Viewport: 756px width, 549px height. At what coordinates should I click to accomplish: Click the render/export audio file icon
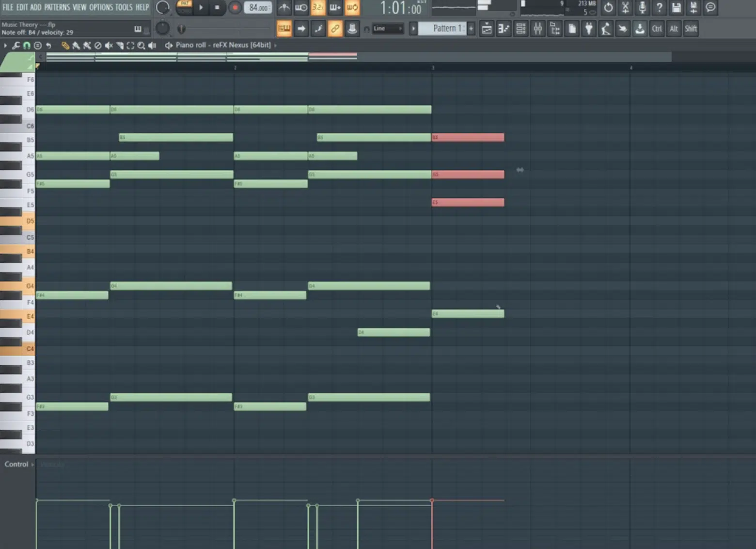[x=693, y=7]
